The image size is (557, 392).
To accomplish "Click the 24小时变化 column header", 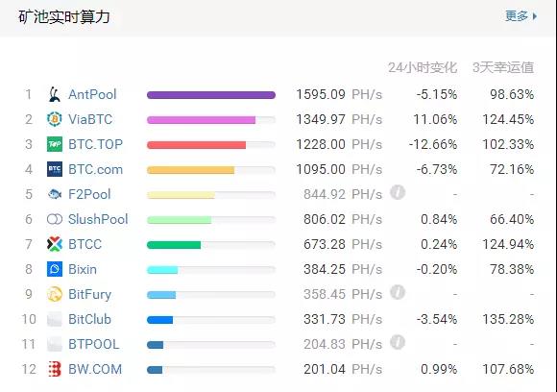I will (423, 67).
